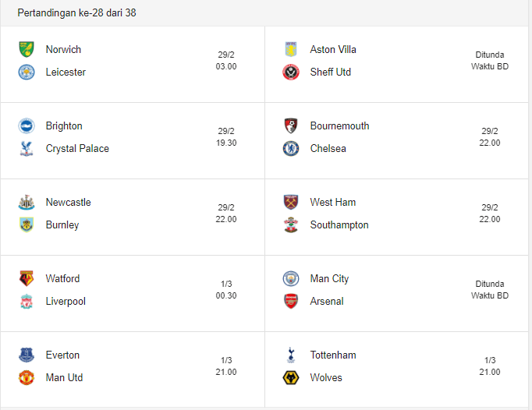The width and height of the screenshot is (532, 410).
Task: Select the Aston Villa crest icon
Action: [x=291, y=49]
